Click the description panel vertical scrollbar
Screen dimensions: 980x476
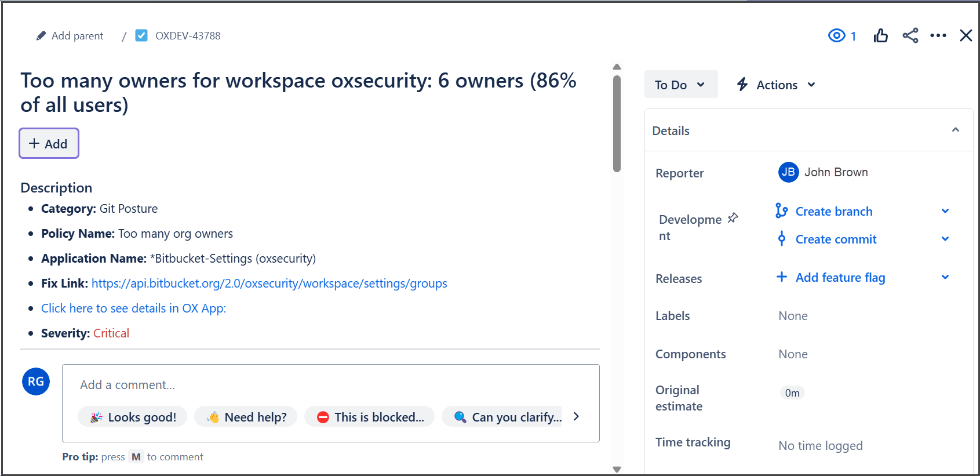pos(617,124)
